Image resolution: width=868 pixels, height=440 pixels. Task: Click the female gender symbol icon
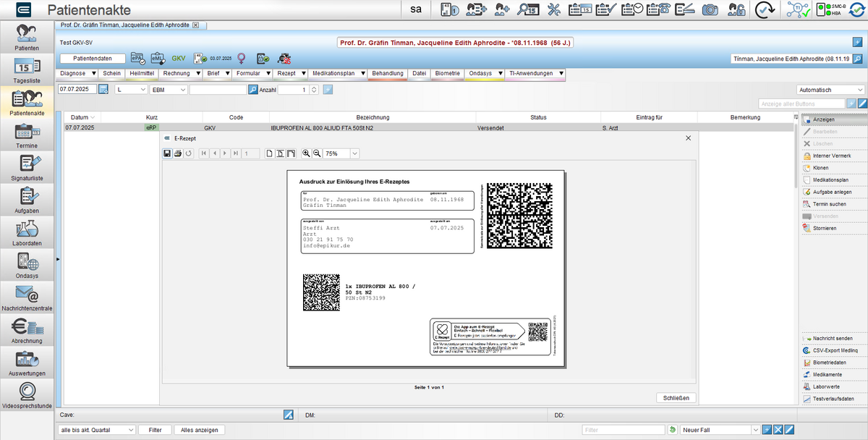coord(241,58)
